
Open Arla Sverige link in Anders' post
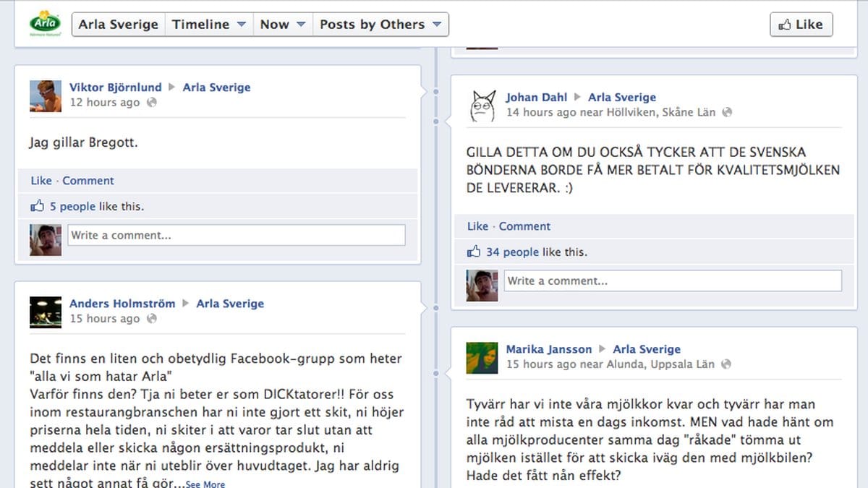pyautogui.click(x=230, y=304)
